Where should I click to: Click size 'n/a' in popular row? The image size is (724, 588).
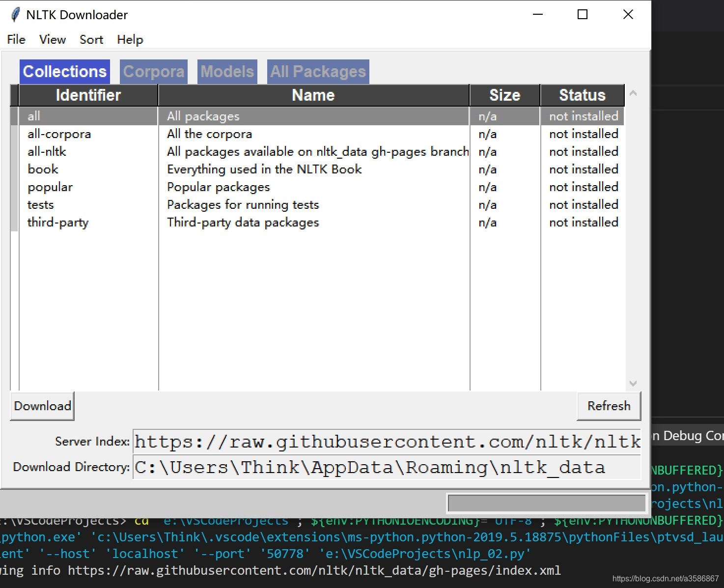[x=488, y=187]
